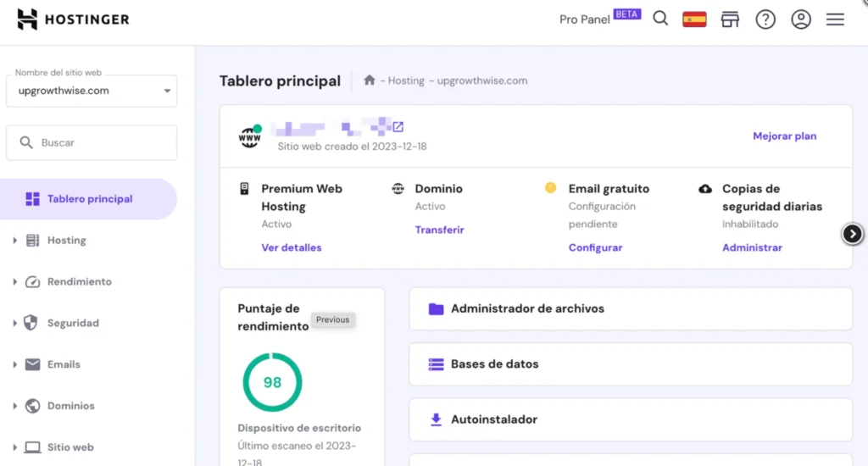
Task: Click the Premium Web Hosting server icon
Action: pos(244,189)
